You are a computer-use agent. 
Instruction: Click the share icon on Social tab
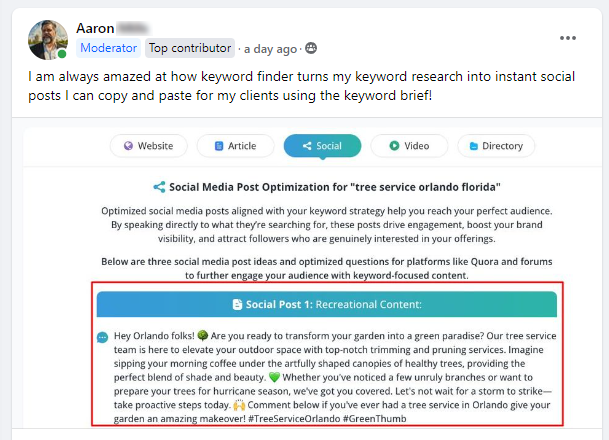pyautogui.click(x=306, y=146)
